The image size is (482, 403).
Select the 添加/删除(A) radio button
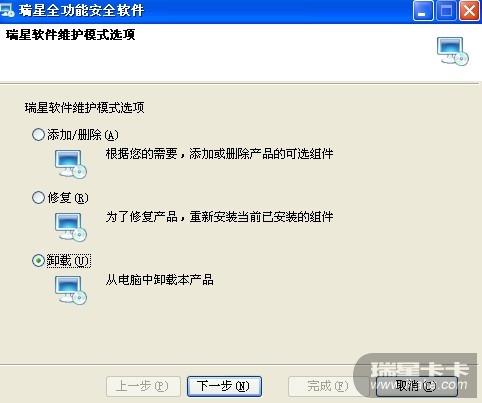click(x=38, y=135)
